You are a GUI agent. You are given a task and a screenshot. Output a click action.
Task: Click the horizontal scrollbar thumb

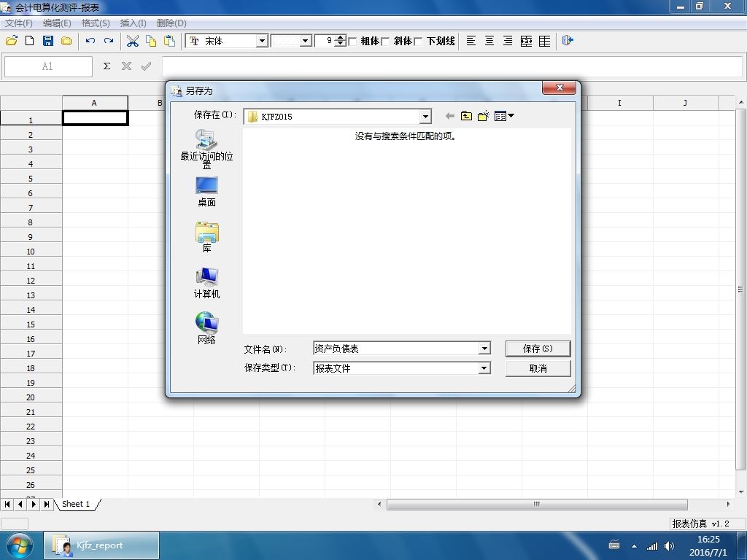[x=537, y=504]
